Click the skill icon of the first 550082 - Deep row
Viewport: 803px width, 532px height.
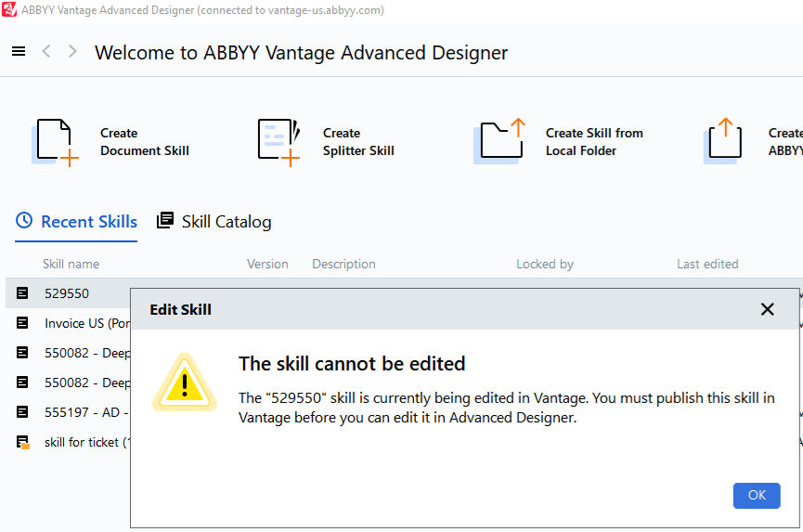click(22, 352)
